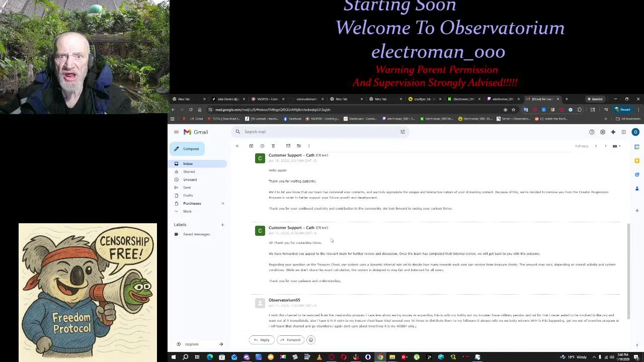The image size is (644, 362).
Task: Open the Purchases category
Action: point(192,203)
